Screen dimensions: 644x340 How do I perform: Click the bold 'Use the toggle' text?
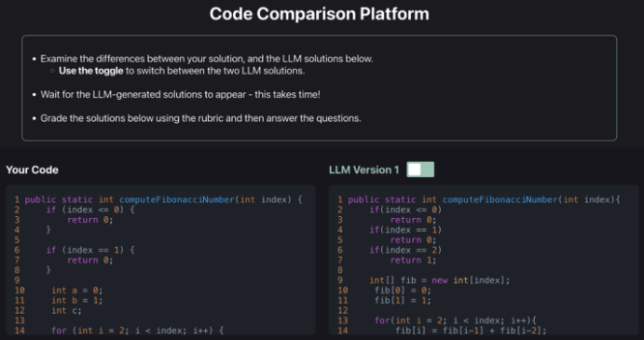click(91, 71)
